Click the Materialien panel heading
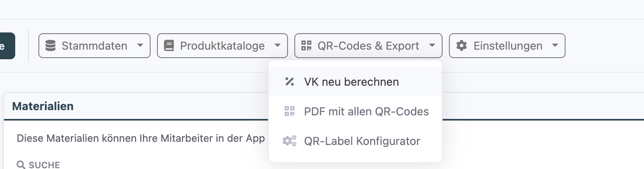Screen dimensions: 644x169 pos(43,106)
